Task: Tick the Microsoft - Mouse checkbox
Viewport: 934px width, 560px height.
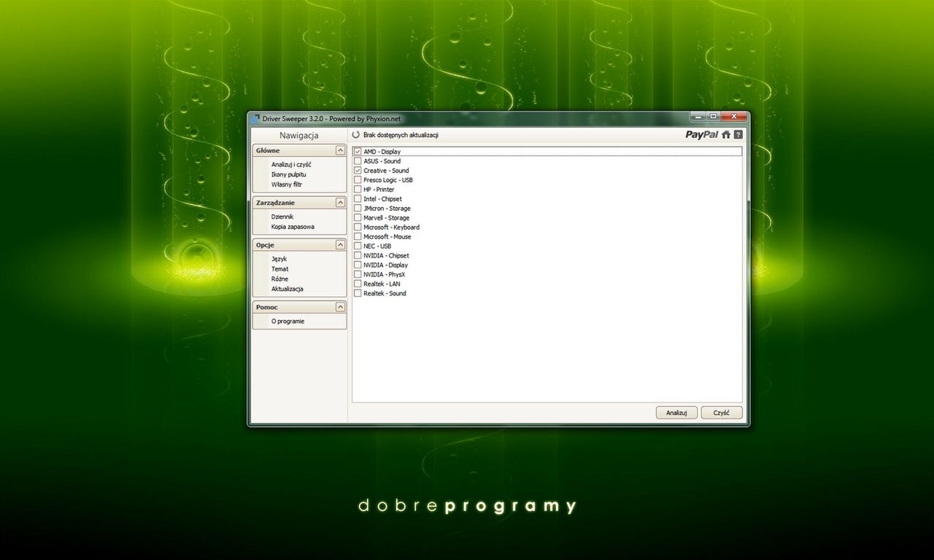Action: pos(358,237)
